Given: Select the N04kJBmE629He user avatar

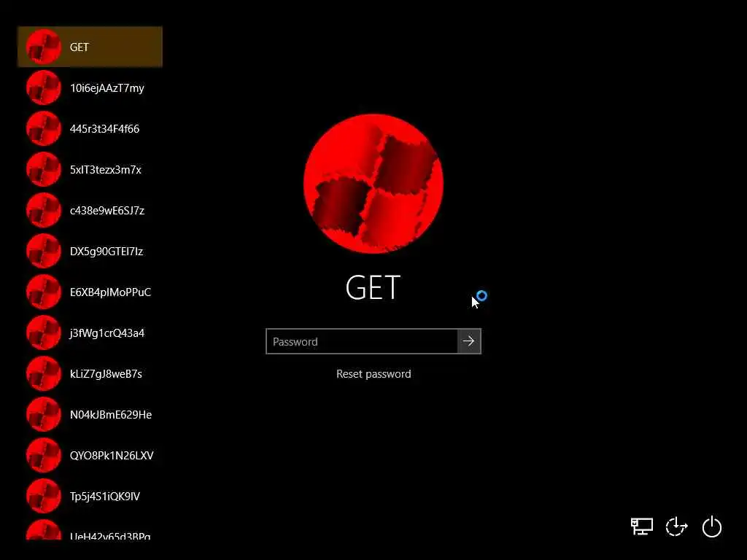Looking at the screenshot, I should (x=43, y=414).
